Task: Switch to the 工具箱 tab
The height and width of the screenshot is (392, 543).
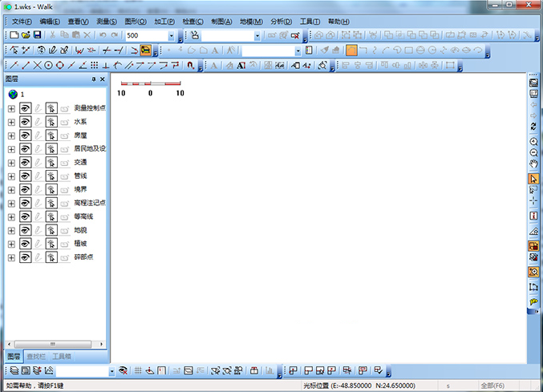Action: [x=62, y=357]
